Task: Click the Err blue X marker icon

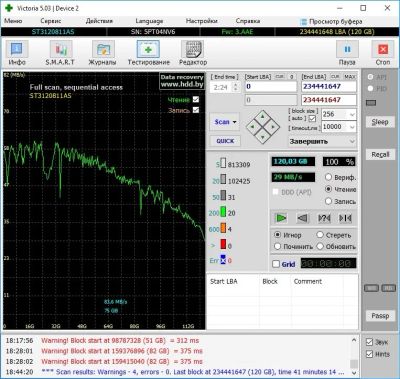Action: click(223, 259)
